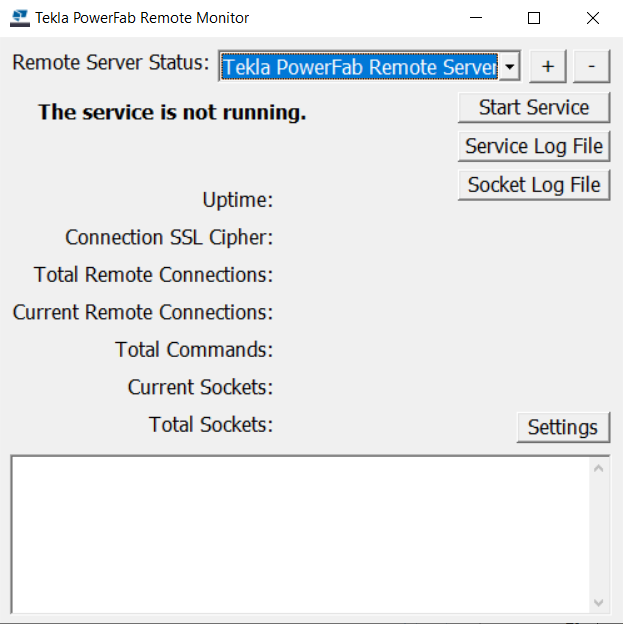Click the "service is not running" status text

[x=172, y=112]
